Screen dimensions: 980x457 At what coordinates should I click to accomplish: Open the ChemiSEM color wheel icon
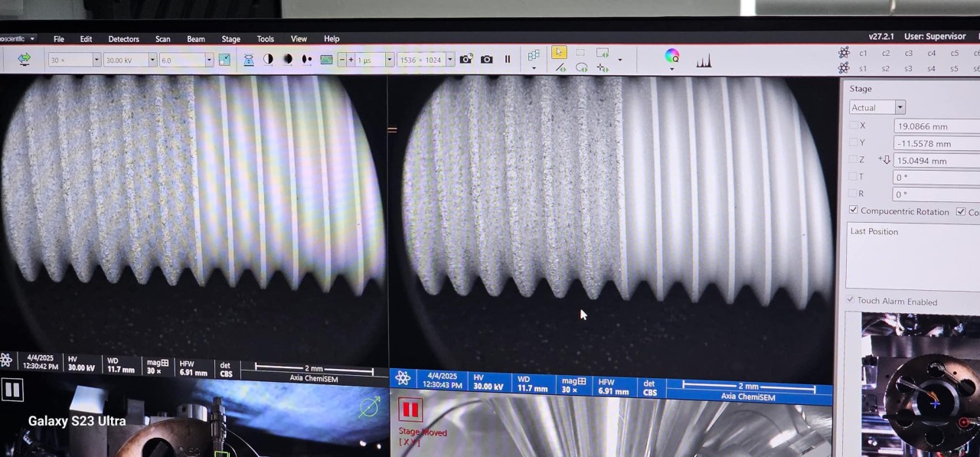(671, 56)
